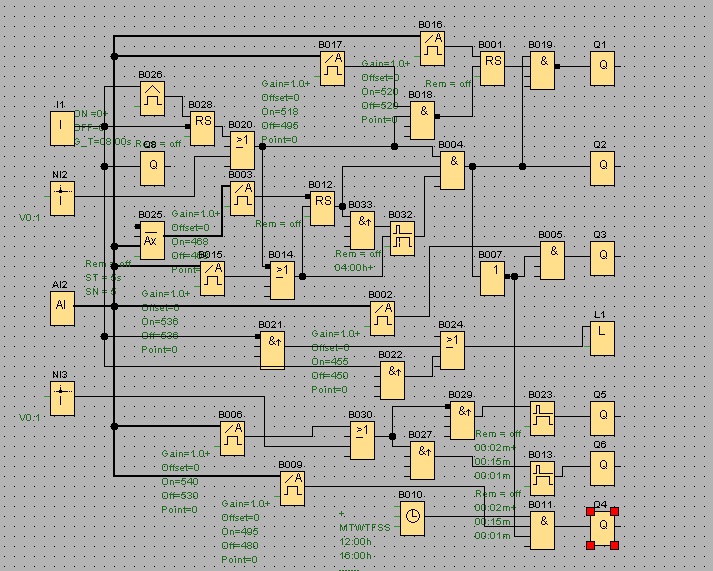Viewport: 713px width, 571px height.
Task: Click the NI2 network input block
Action: [62, 197]
